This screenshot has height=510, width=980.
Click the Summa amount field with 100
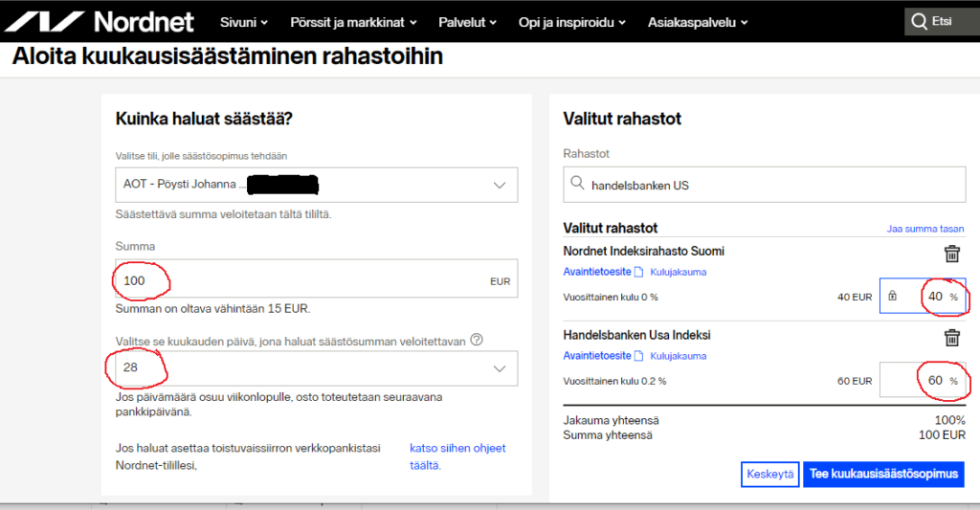tap(316, 278)
